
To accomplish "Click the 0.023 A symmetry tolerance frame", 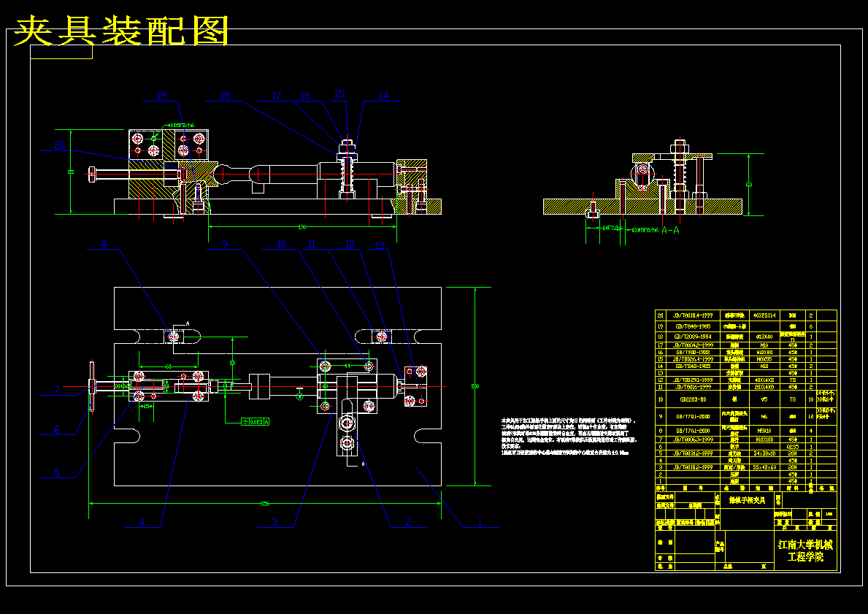I will click(x=256, y=422).
